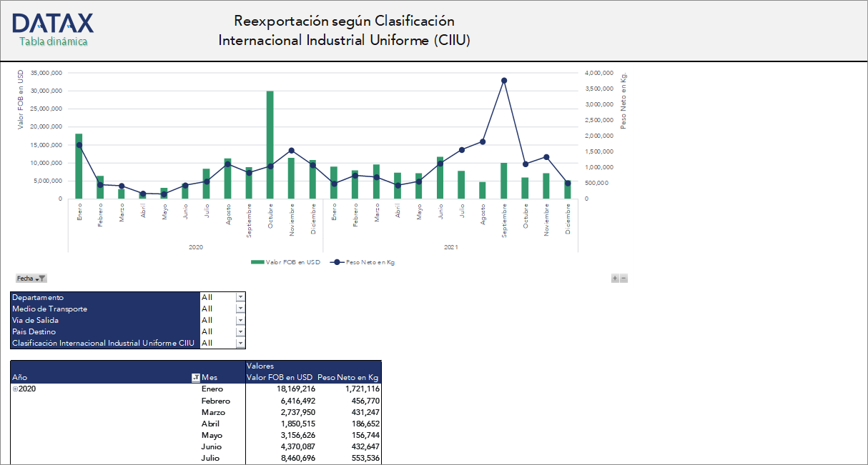Viewport: 868px width, 465px height.
Task: Open the Clasificación CIIU dropdown
Action: (x=240, y=343)
